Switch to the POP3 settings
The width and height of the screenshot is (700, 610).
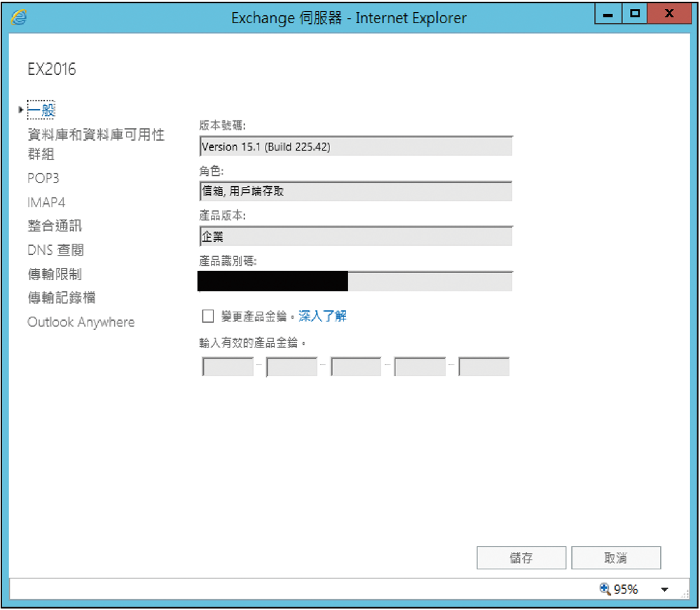pyautogui.click(x=43, y=178)
